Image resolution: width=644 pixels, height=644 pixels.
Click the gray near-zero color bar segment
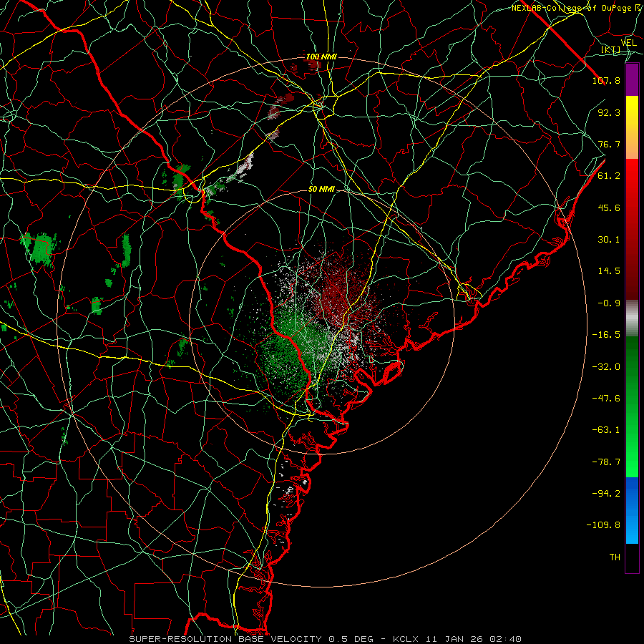632,318
